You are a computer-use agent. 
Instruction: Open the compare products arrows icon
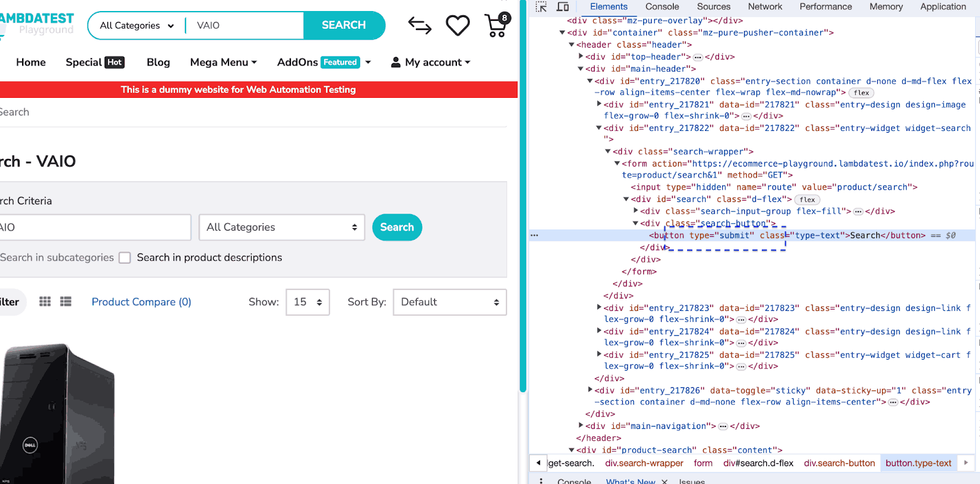tap(420, 25)
